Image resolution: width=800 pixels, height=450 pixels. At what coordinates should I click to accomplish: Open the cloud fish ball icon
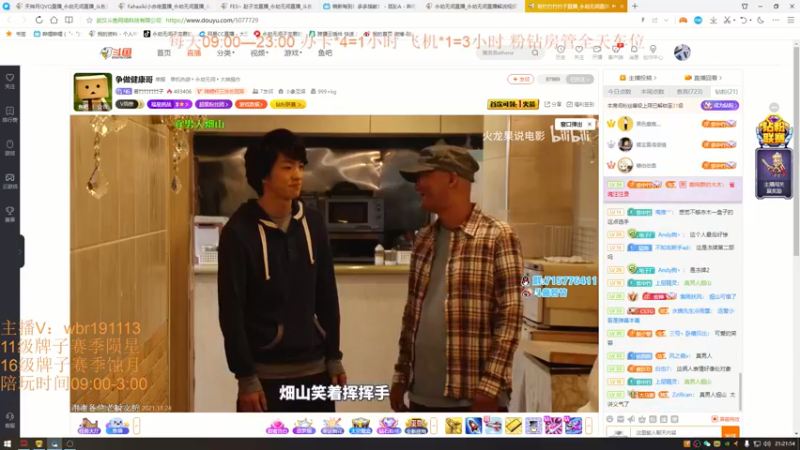coord(117,426)
